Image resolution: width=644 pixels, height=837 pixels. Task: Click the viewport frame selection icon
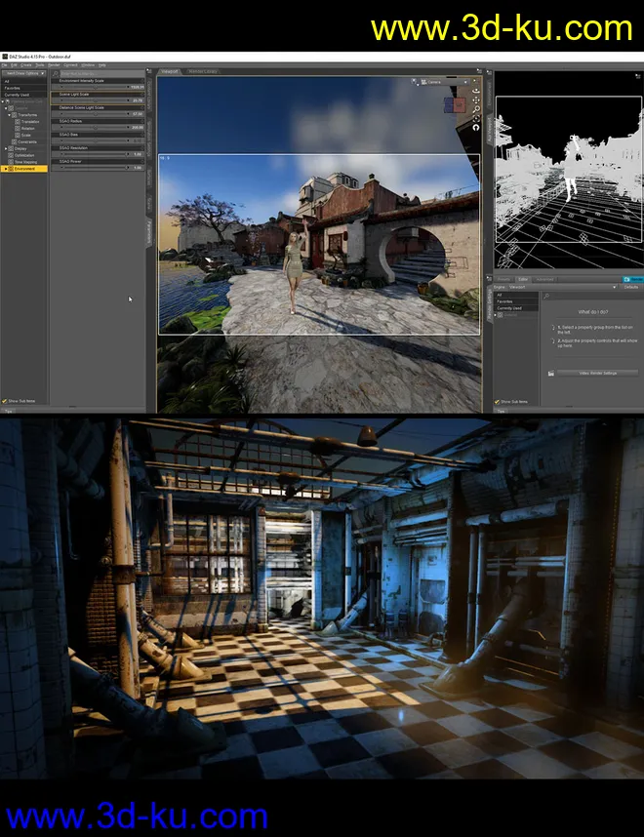click(476, 118)
